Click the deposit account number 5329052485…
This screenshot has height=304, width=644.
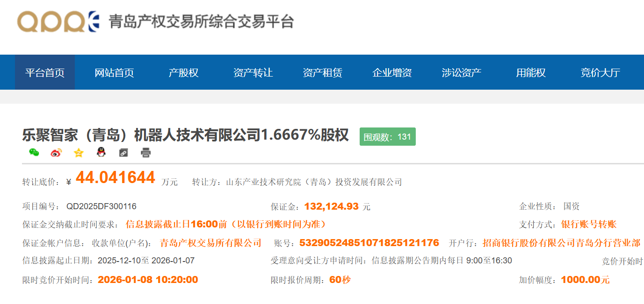coord(369,243)
